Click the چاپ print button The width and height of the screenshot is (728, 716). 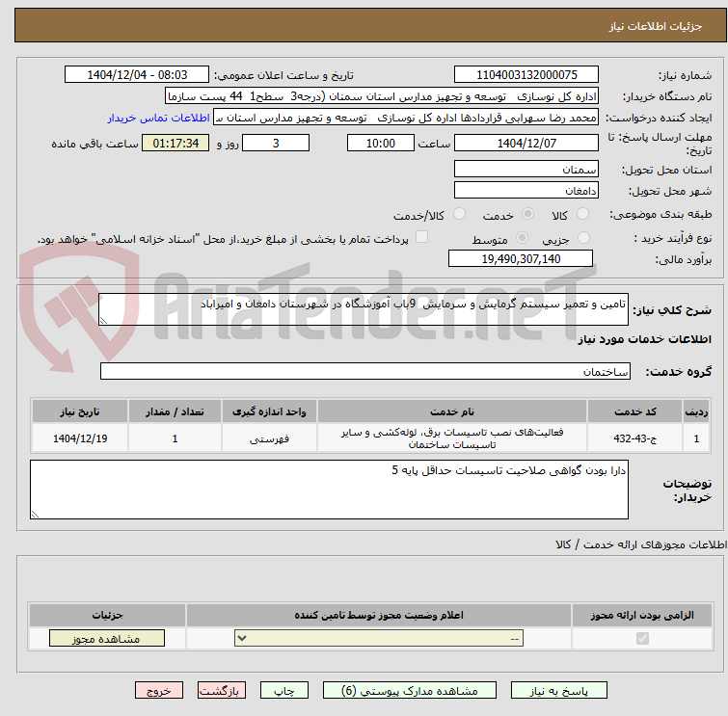284,691
